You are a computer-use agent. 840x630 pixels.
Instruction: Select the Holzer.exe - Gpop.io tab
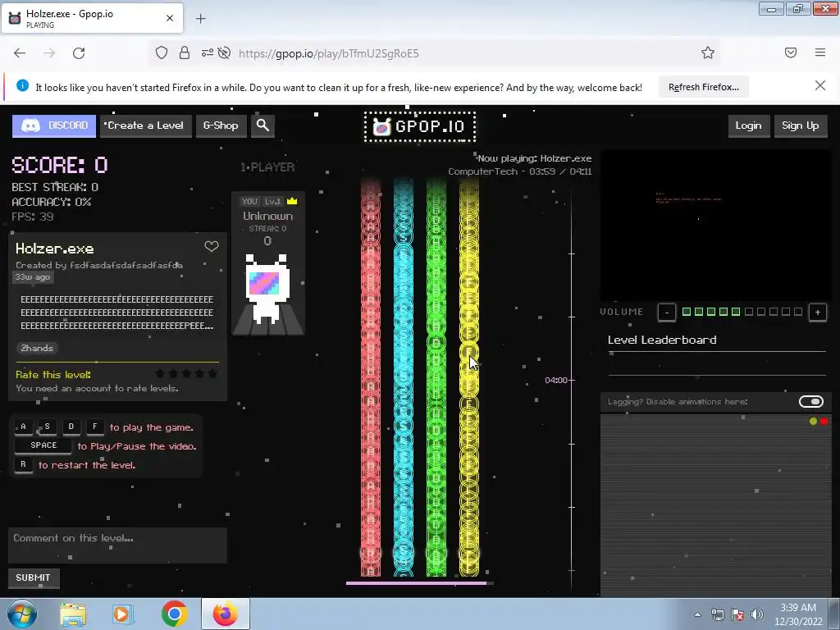point(93,18)
